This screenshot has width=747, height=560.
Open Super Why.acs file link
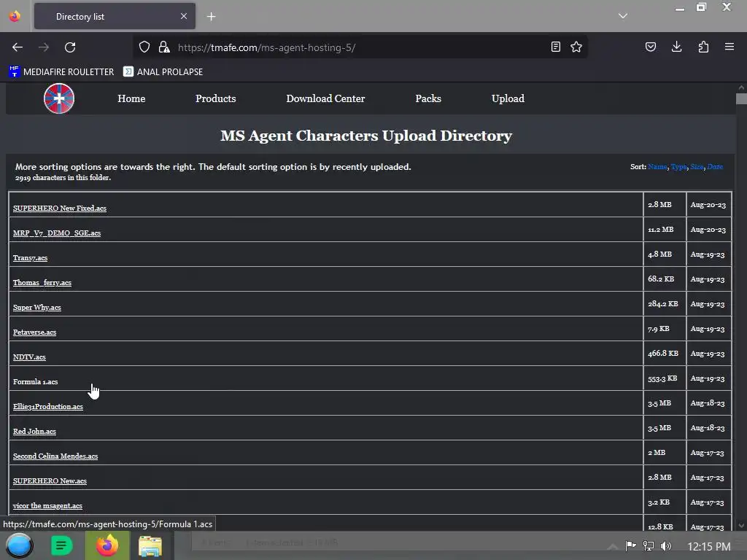tap(36, 307)
